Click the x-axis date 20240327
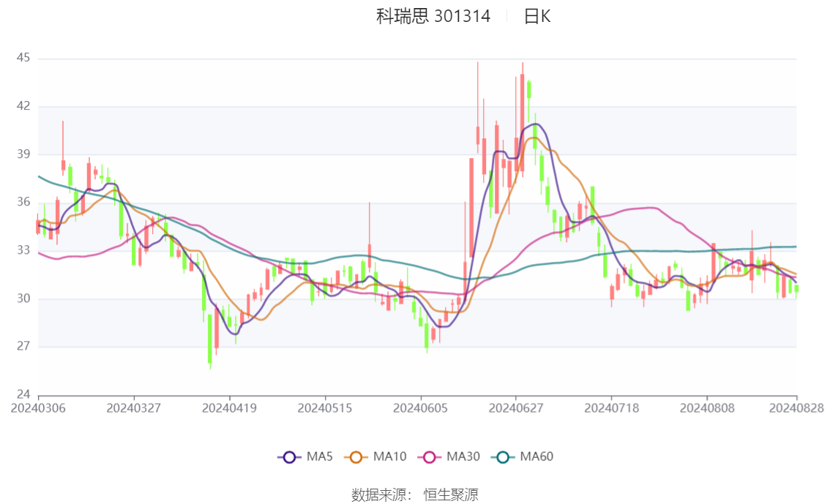This screenshot has width=830, height=504. 133,408
